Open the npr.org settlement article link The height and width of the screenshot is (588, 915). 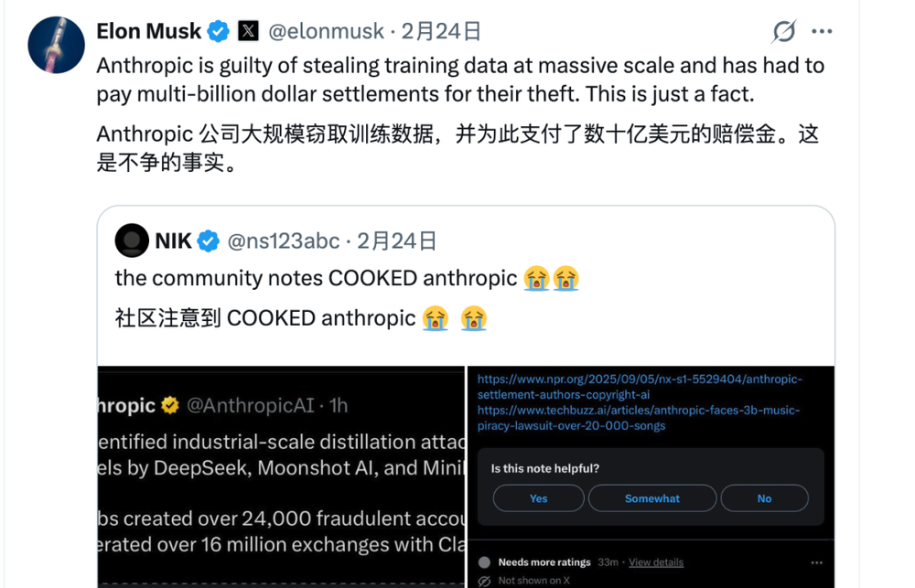pos(639,386)
